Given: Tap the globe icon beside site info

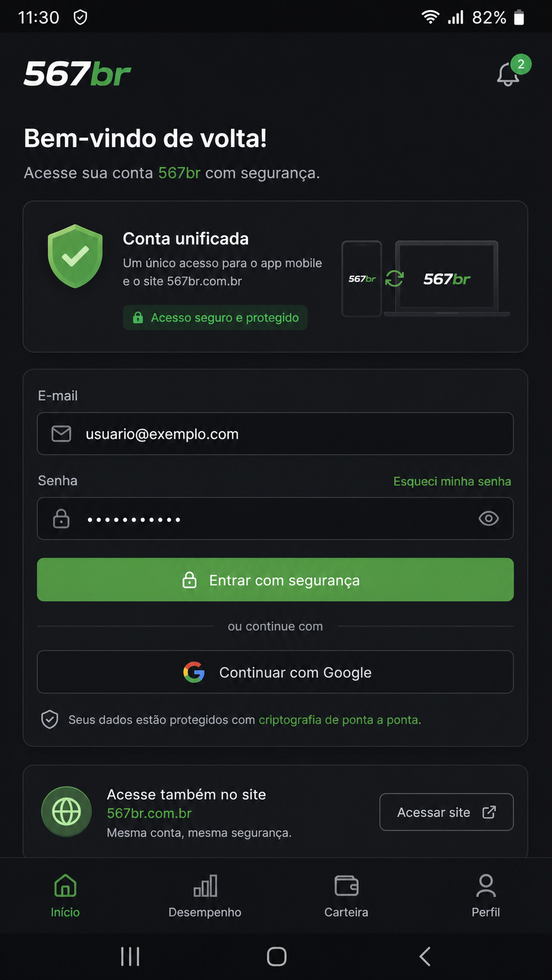Looking at the screenshot, I should [x=66, y=812].
